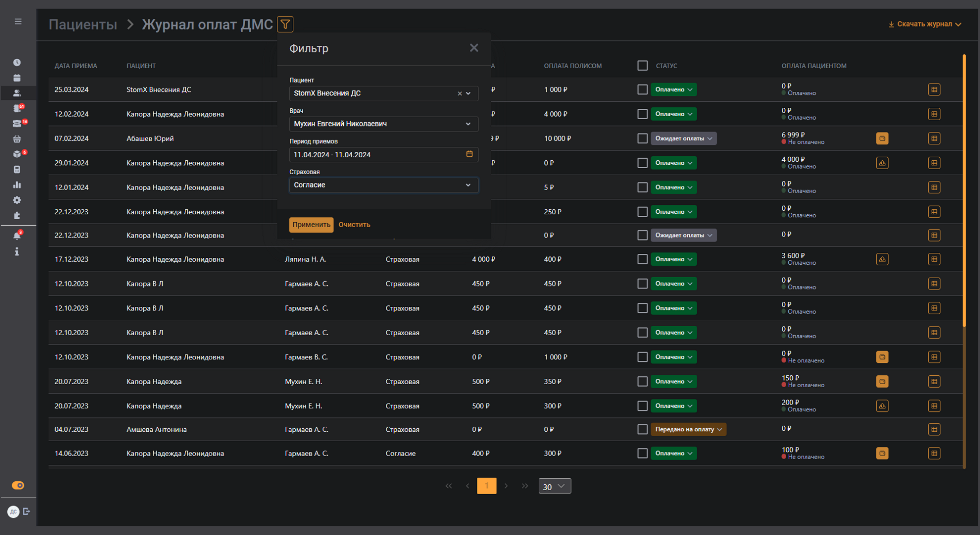
Task: Open Передано на оплату status dropdown
Action: 689,429
